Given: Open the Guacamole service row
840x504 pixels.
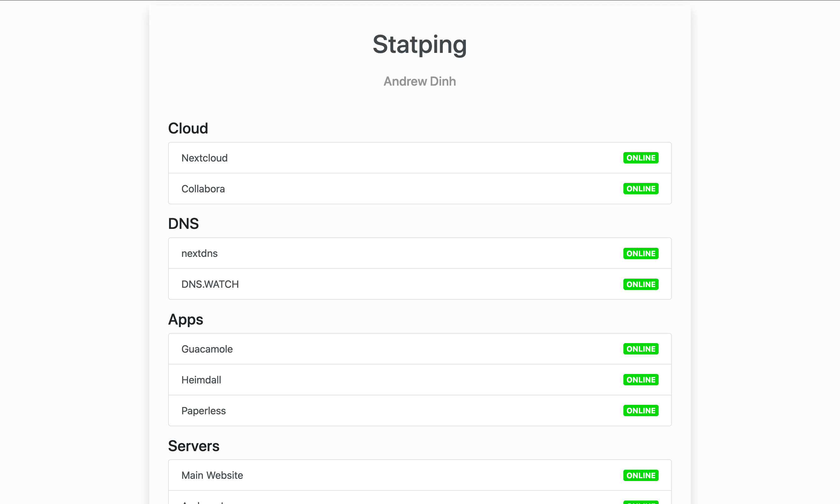Looking at the screenshot, I should [420, 349].
